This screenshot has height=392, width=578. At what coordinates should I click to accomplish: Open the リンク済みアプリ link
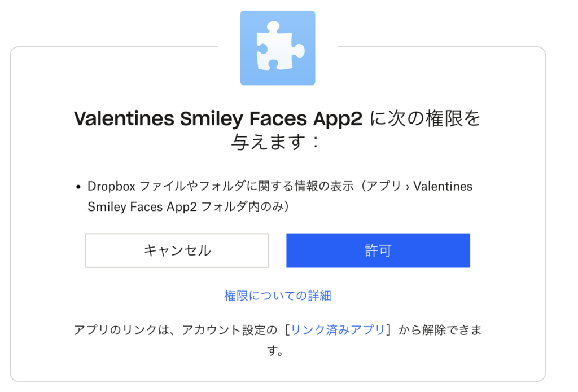[x=338, y=330]
